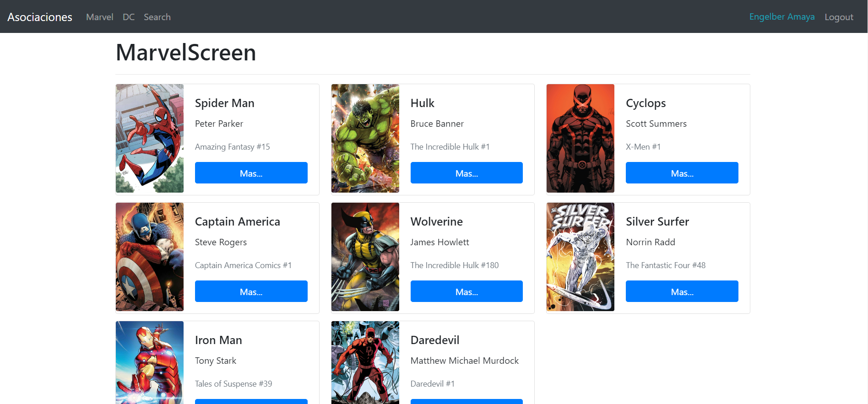Viewport: 868px width, 404px height.
Task: Click the Cyclops card title
Action: tap(646, 103)
